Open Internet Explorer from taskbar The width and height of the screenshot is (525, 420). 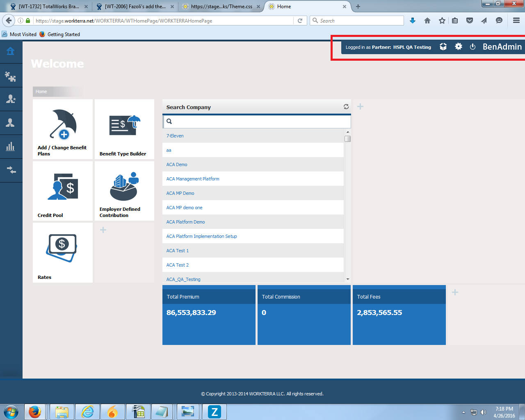pos(88,412)
